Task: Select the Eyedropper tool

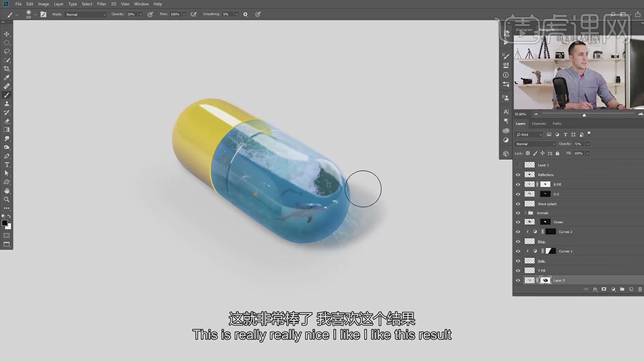Action: (x=7, y=77)
